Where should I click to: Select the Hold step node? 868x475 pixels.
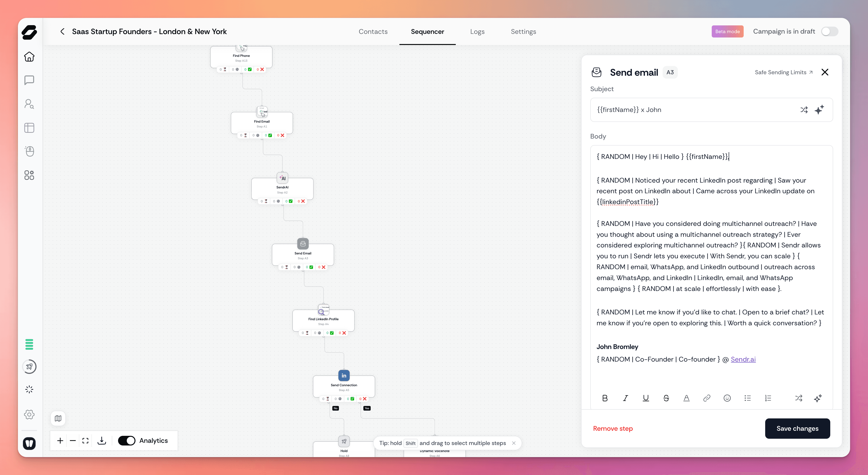(344, 450)
